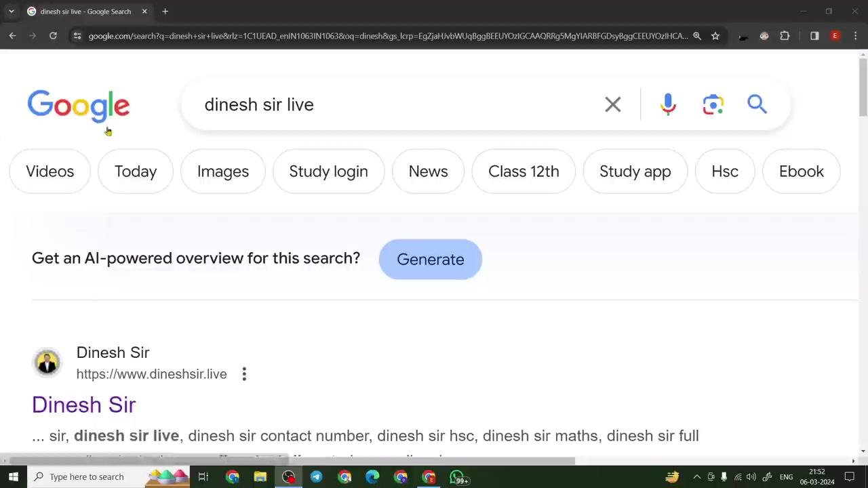Click the https://www.dineshsir.live URL text
This screenshot has height=488, width=868.
(x=151, y=374)
